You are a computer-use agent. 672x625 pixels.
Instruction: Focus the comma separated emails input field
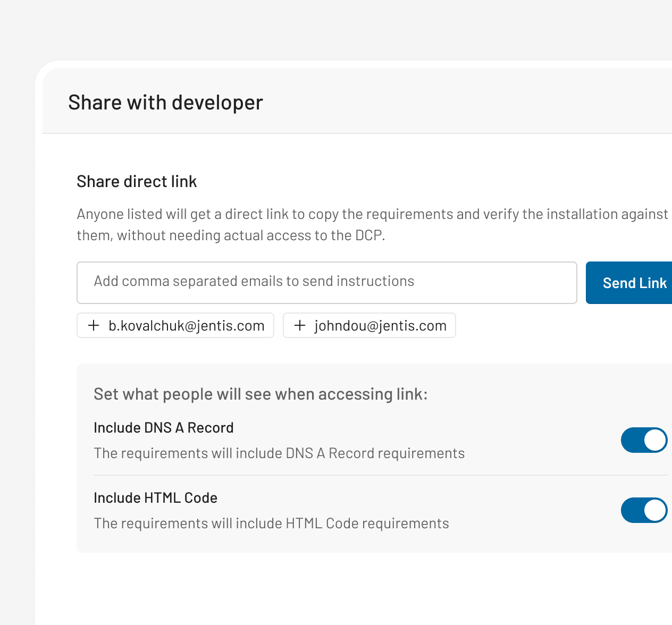[327, 283]
